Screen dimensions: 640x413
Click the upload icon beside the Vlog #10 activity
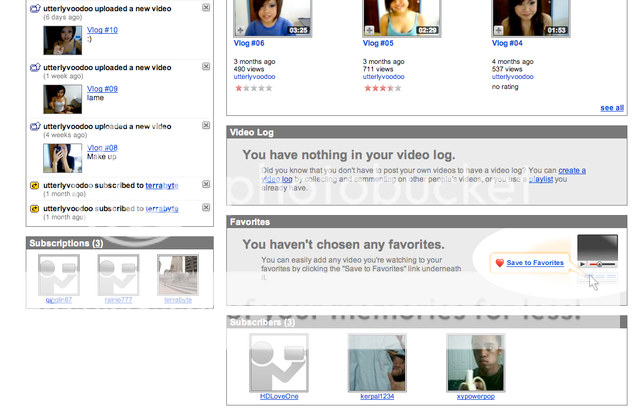(35, 8)
